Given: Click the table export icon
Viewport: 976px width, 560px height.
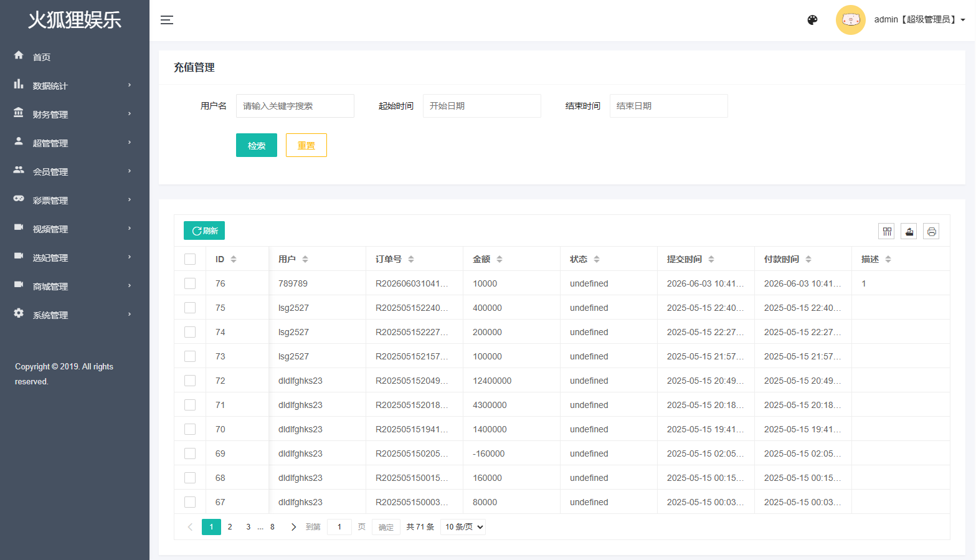Looking at the screenshot, I should [x=909, y=232].
